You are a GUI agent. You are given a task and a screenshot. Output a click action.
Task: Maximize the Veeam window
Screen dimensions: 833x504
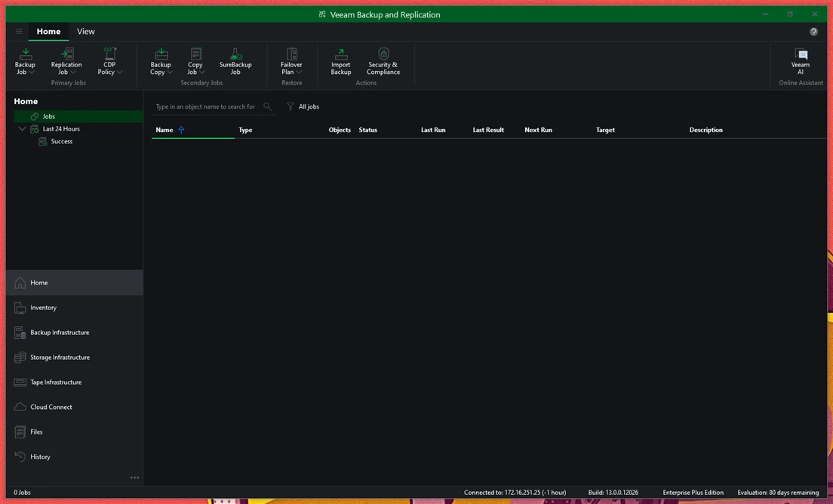coord(790,14)
